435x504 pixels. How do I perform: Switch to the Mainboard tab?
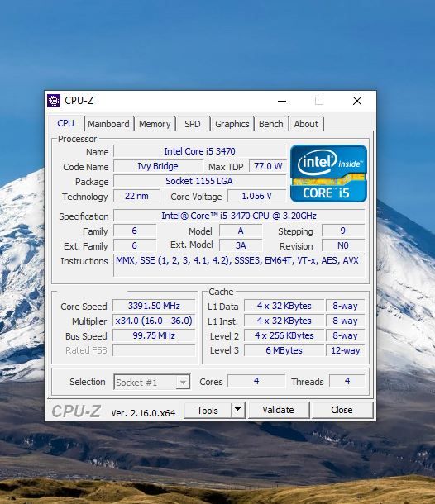[108, 124]
